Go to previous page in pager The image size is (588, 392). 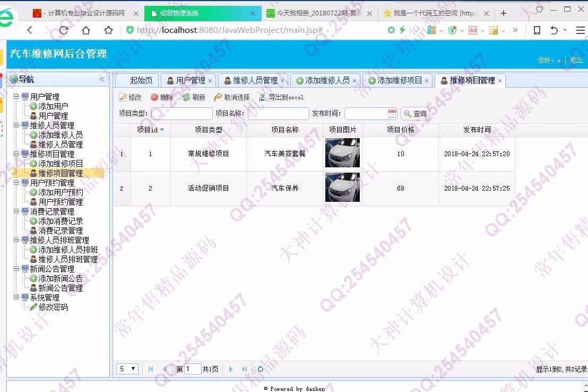point(165,369)
